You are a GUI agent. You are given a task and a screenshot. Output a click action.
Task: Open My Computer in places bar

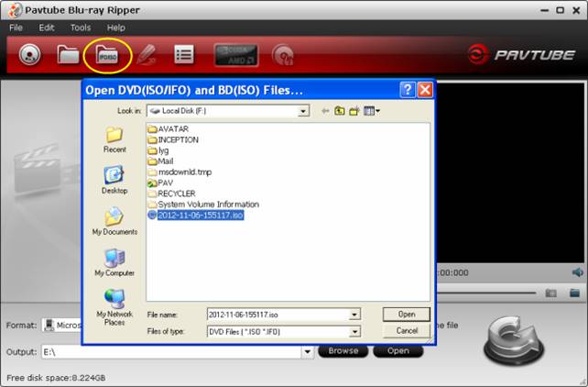114,262
